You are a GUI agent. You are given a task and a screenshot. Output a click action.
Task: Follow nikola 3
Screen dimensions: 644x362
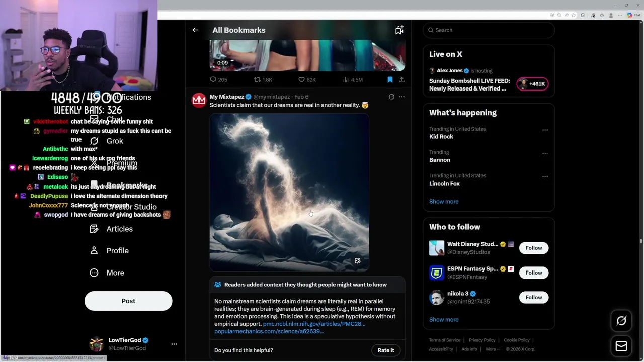click(534, 297)
